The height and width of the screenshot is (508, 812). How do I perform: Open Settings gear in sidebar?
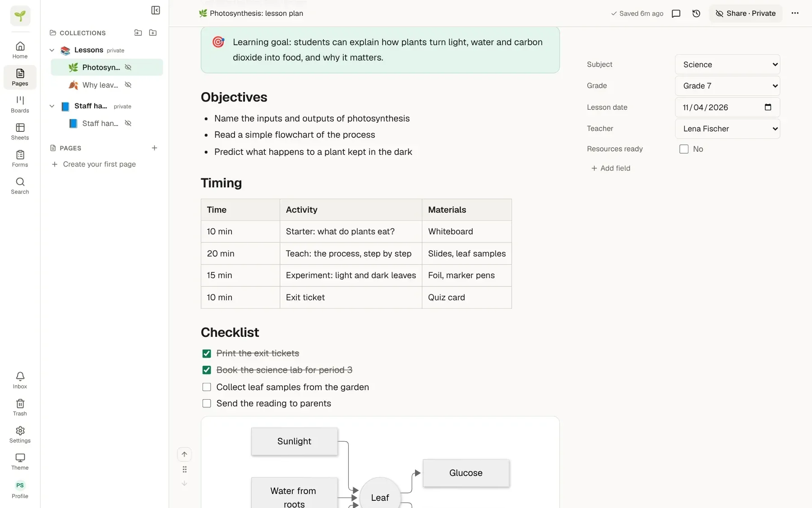pos(20,434)
